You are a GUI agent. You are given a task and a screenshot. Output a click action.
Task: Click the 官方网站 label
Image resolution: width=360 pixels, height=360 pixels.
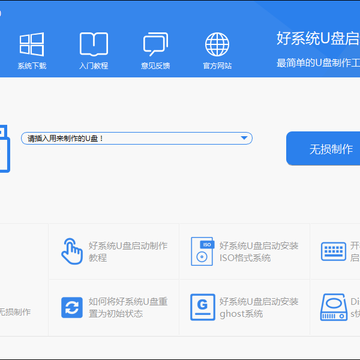(x=217, y=66)
